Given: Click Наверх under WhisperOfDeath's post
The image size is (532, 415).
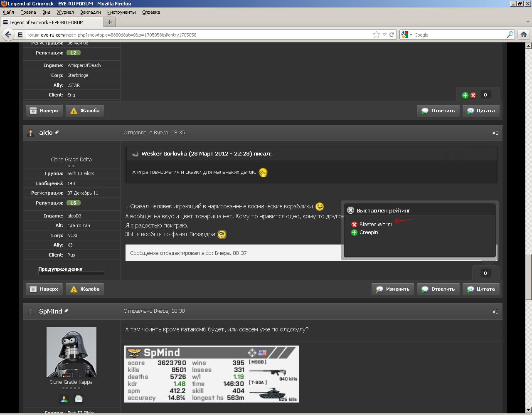Looking at the screenshot, I should tap(44, 111).
